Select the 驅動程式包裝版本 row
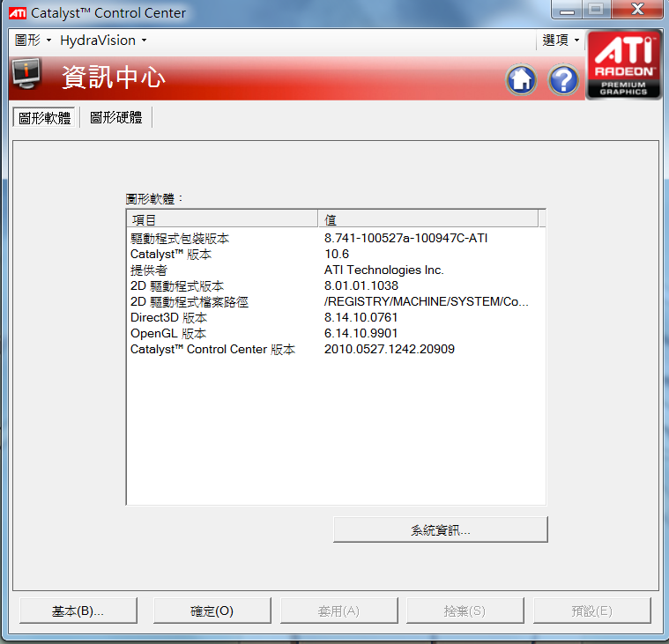 [336, 239]
